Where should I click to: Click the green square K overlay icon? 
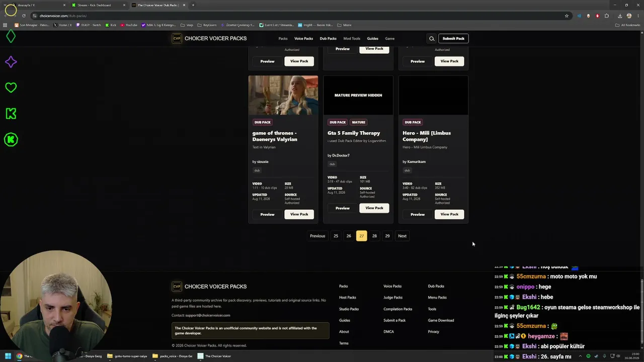(11, 114)
